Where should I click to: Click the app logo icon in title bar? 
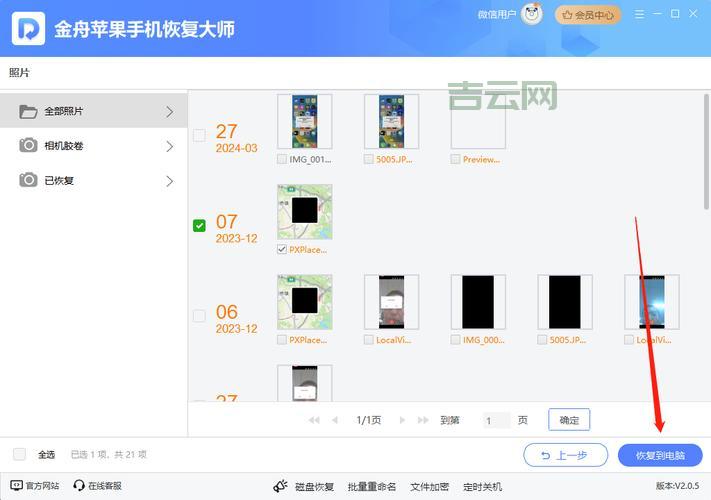tap(28, 29)
